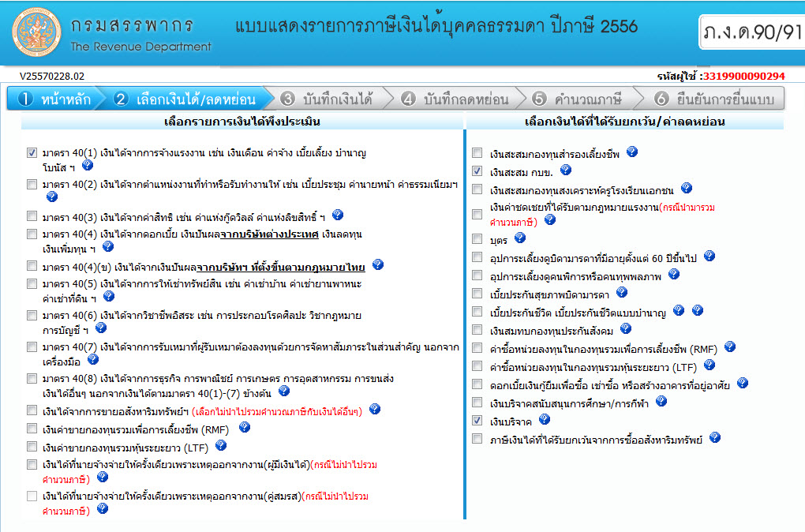Screen dimensions: 805x532
Task: Open first help icon after เบี้ยประกันชีวิต label
Action: (679, 310)
